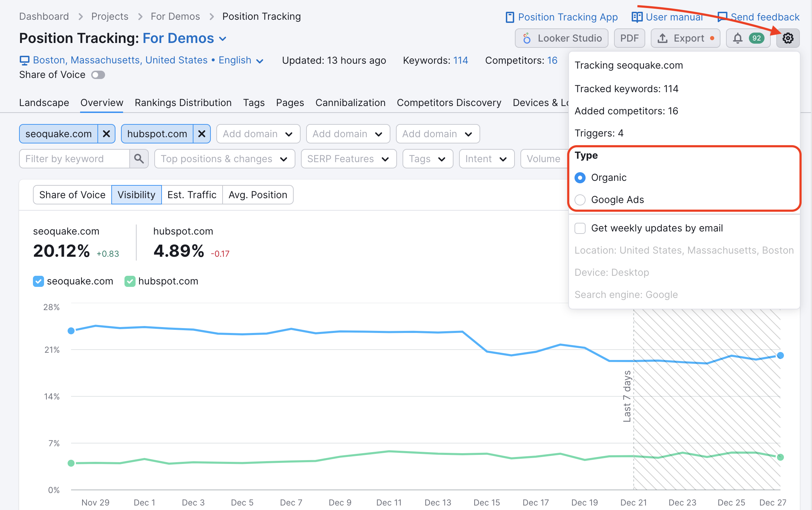Viewport: 812px width, 510px height.
Task: Open the Intent filter dropdown
Action: tap(487, 159)
